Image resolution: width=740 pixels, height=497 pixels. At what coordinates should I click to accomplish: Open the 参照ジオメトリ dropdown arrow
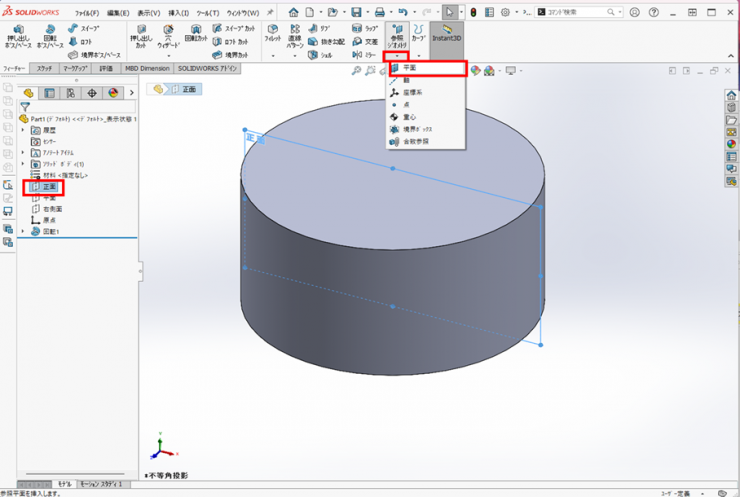396,56
